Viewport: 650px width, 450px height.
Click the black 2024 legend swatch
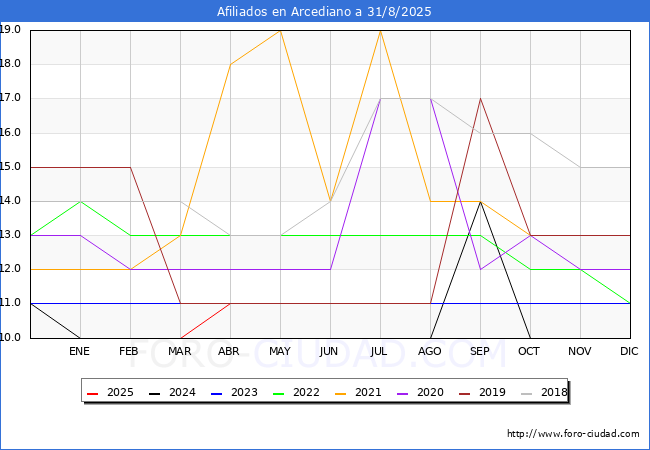tap(155, 393)
